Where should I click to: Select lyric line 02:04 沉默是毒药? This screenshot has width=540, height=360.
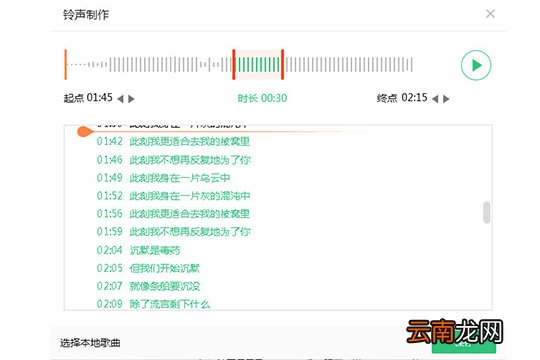[x=138, y=250]
